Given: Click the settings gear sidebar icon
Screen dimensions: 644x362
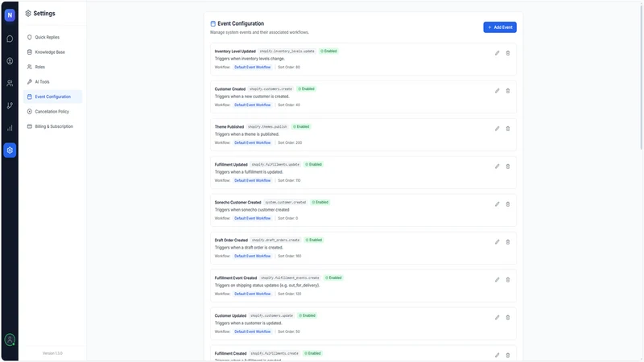Looking at the screenshot, I should point(10,150).
